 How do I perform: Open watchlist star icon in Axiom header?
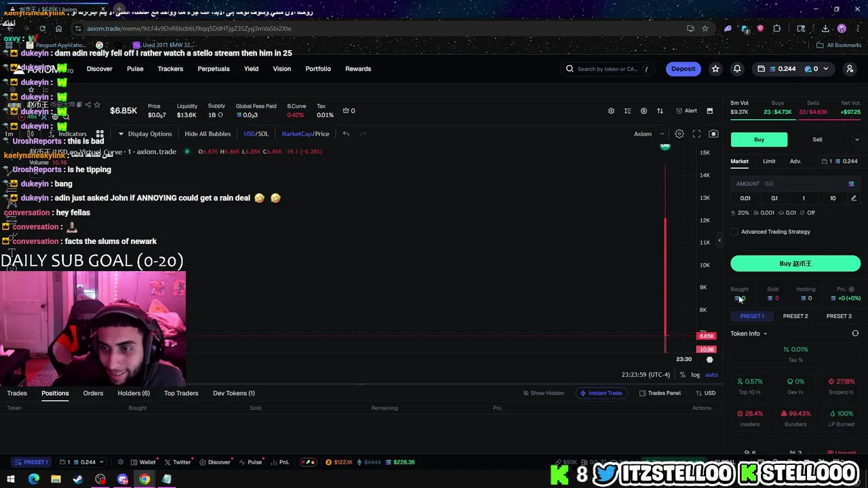click(x=715, y=68)
